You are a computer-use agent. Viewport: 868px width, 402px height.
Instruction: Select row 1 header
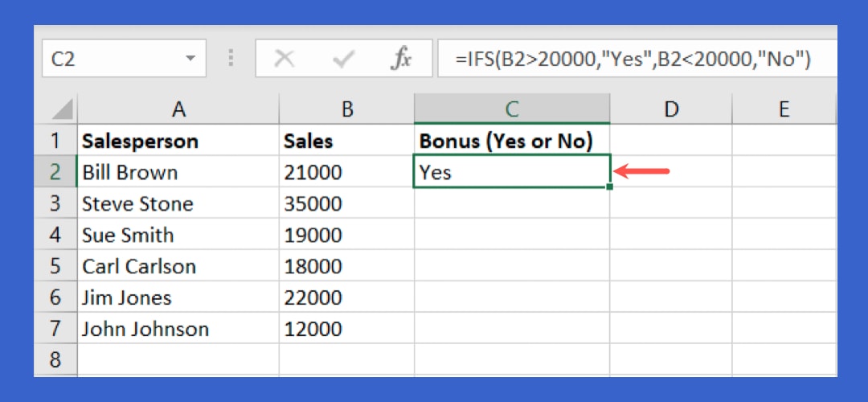pos(55,142)
